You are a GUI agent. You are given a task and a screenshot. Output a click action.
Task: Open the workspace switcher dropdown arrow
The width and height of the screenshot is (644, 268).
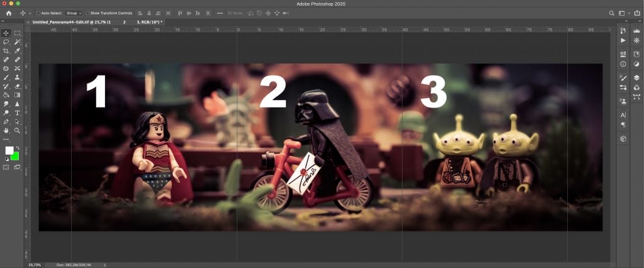[x=629, y=13]
